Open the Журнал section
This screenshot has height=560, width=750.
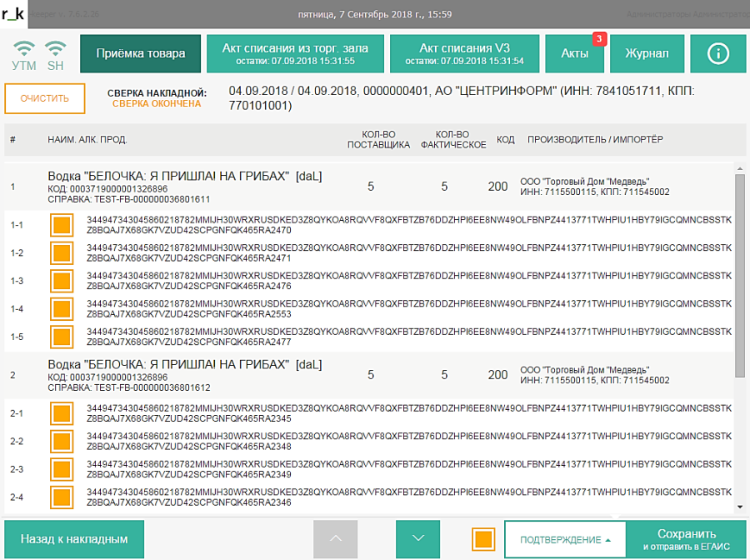tap(647, 53)
